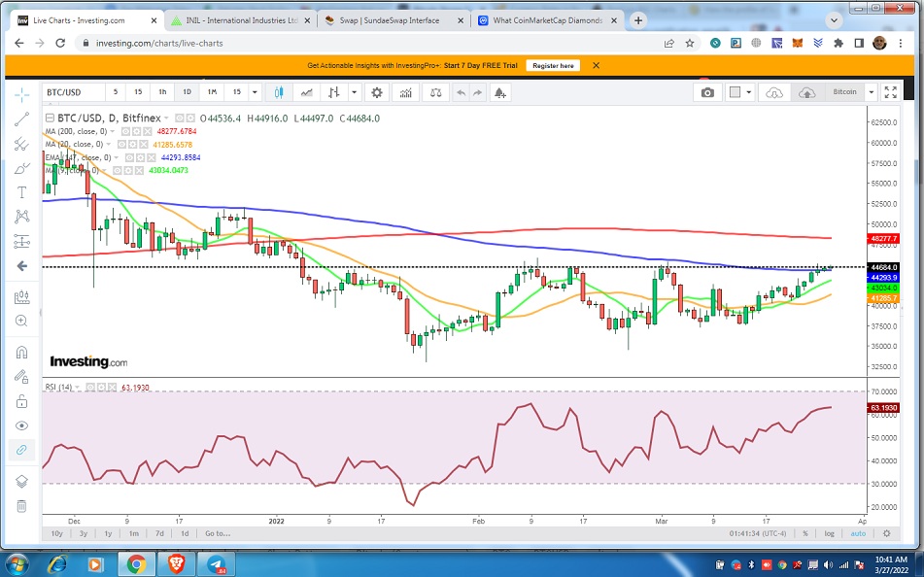Viewport: 924px width, 577px height.
Task: Open Telegram from the Windows taskbar
Action: point(217,564)
